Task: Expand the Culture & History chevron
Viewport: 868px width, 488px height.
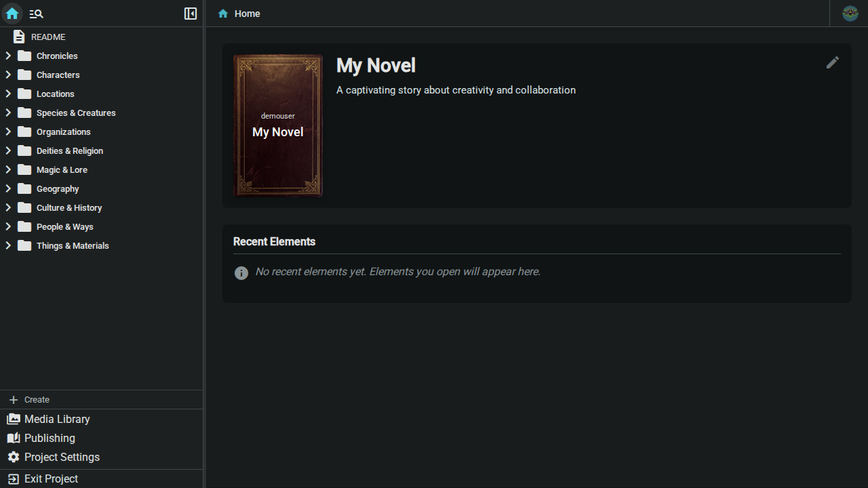Action: click(8, 207)
